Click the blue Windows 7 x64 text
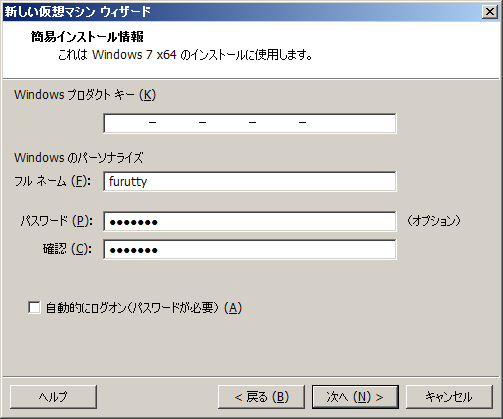The width and height of the screenshot is (503, 419). tap(134, 55)
